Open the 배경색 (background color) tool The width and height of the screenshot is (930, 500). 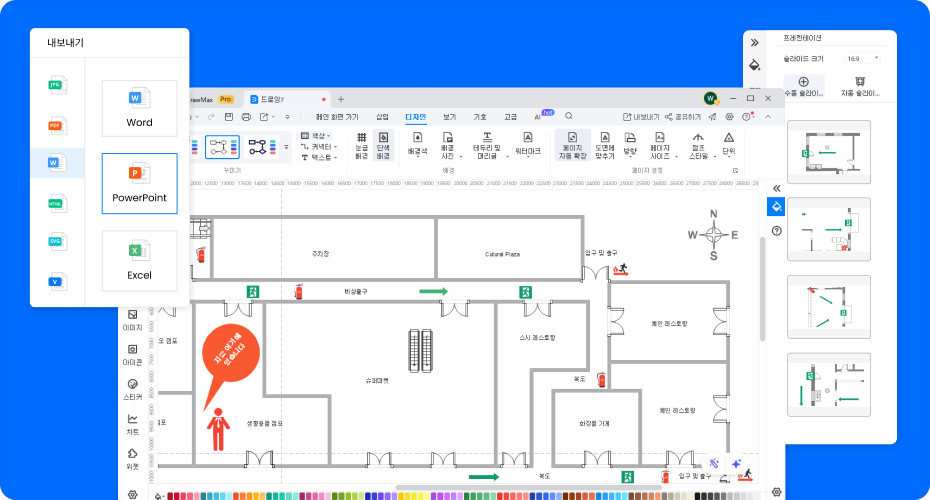(x=417, y=144)
